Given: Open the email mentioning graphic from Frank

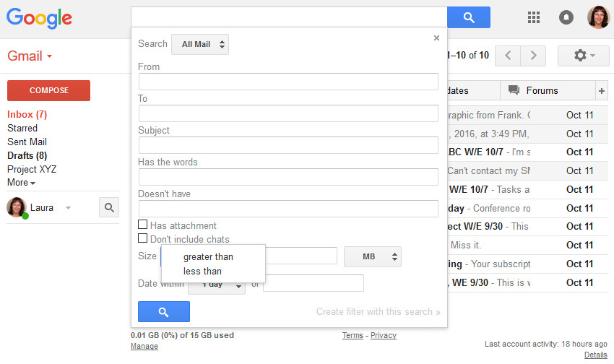Looking at the screenshot, I should [528, 115].
